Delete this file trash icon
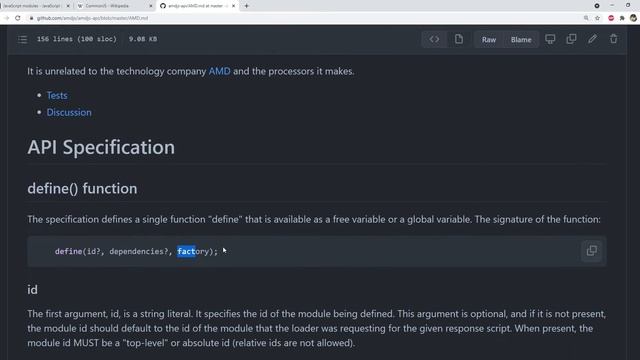 [613, 39]
